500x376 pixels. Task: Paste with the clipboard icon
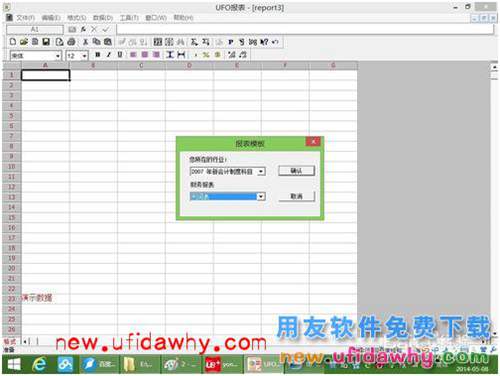click(x=108, y=42)
